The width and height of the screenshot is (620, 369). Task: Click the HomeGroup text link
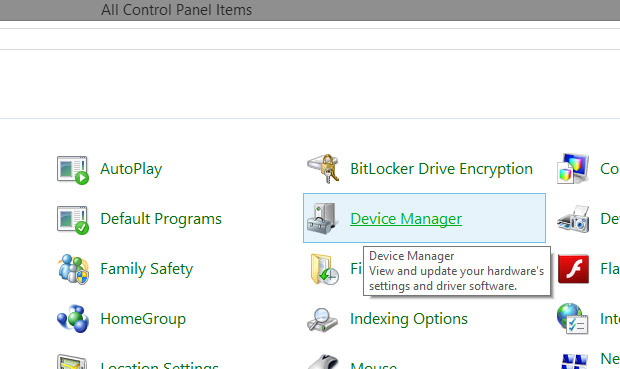coord(143,319)
